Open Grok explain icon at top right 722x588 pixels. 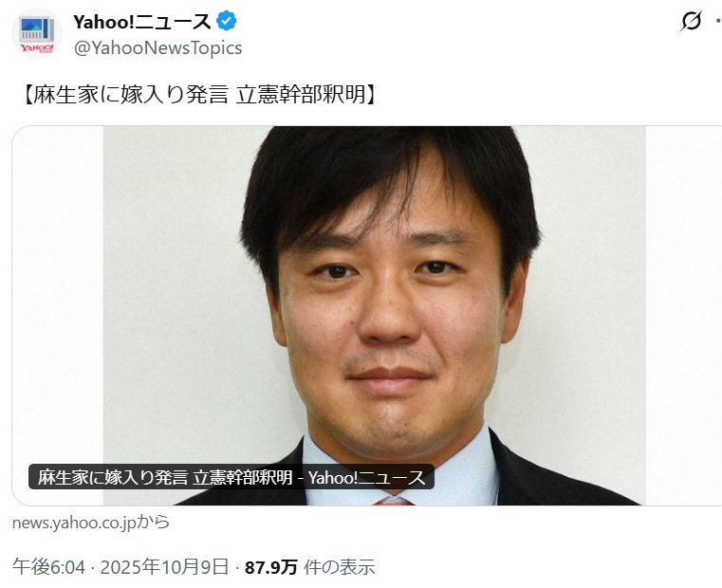click(x=691, y=21)
